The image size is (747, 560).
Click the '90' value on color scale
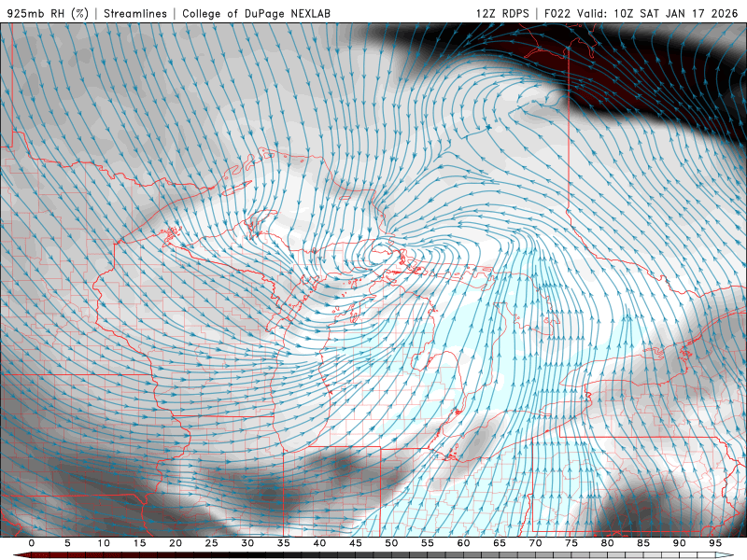point(680,543)
